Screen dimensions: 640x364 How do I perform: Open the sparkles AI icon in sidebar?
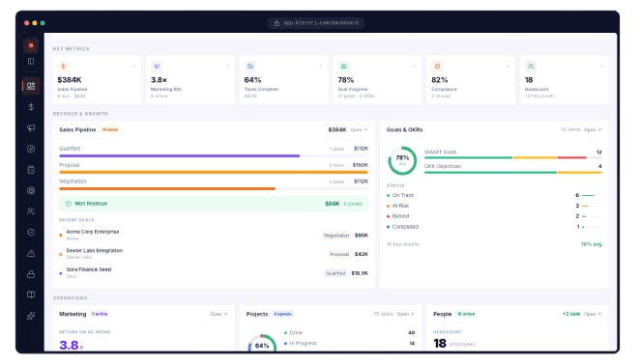(x=31, y=316)
